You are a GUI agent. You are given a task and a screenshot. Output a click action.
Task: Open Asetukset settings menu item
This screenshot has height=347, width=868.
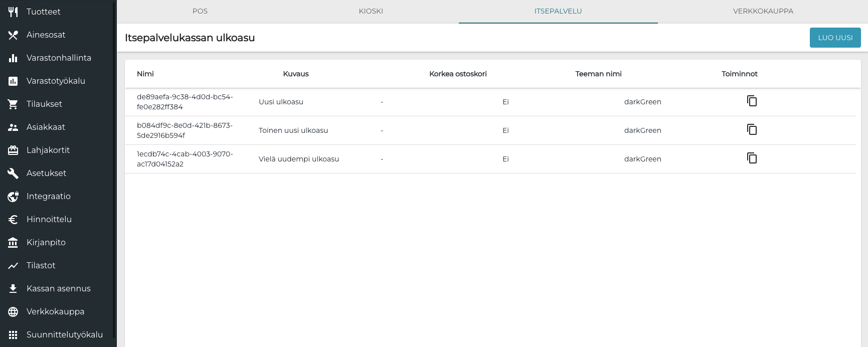point(57,173)
